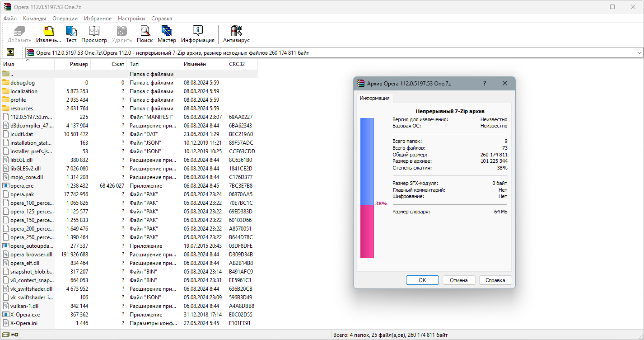Image resolution: width=644 pixels, height=340 pixels.
Task: Select the resources folder
Action: point(22,109)
